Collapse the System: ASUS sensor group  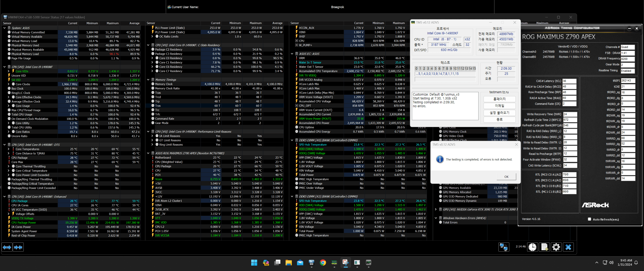(4, 28)
